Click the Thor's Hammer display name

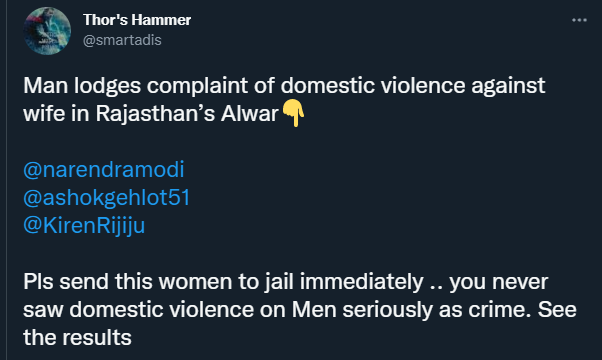coord(137,20)
